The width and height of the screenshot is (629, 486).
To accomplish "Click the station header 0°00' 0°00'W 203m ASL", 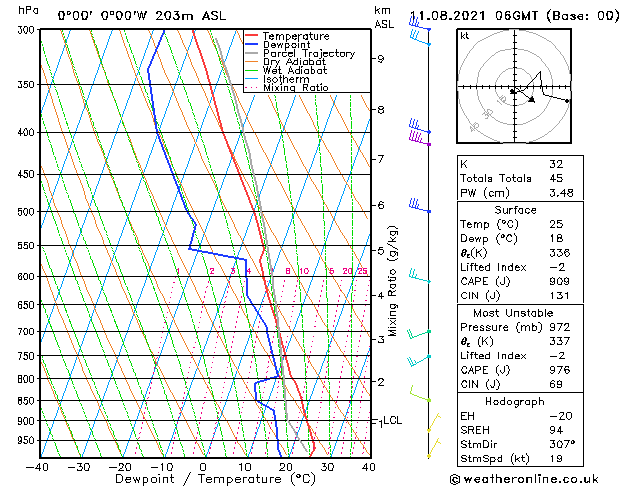I will point(142,16).
